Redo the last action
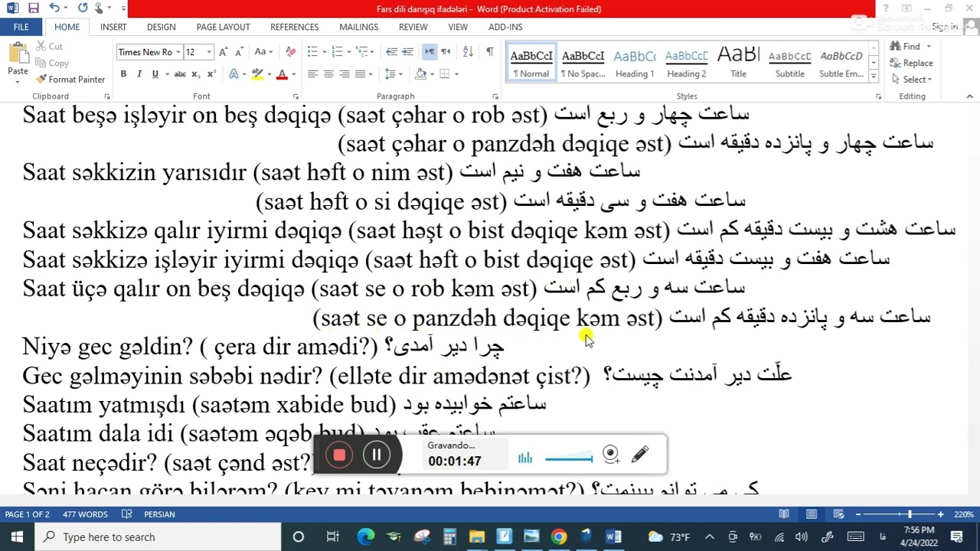 83,8
